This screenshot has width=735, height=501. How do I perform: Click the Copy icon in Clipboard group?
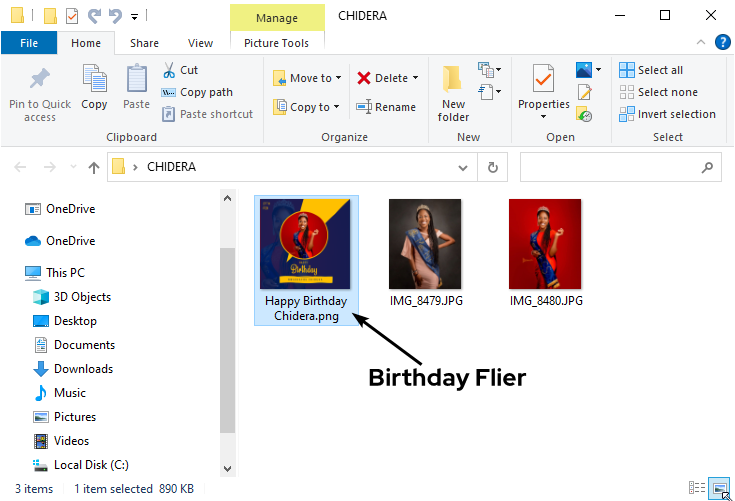(94, 80)
